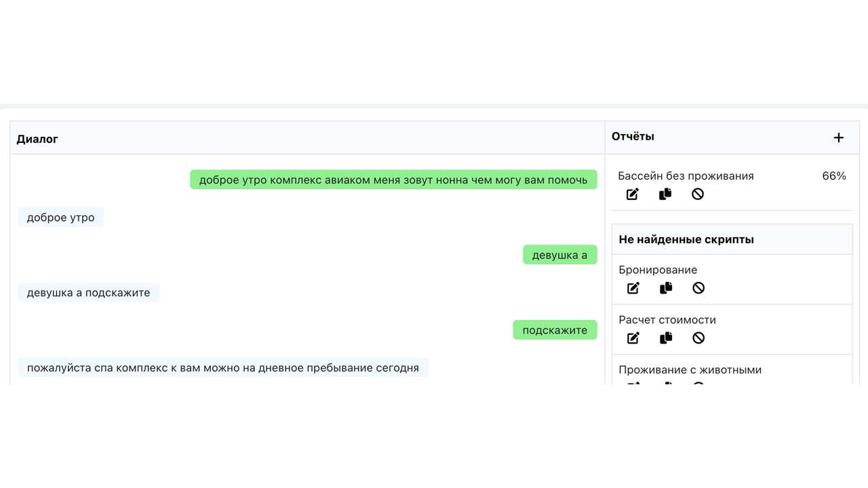Select the Бронирование script entry

tap(658, 270)
